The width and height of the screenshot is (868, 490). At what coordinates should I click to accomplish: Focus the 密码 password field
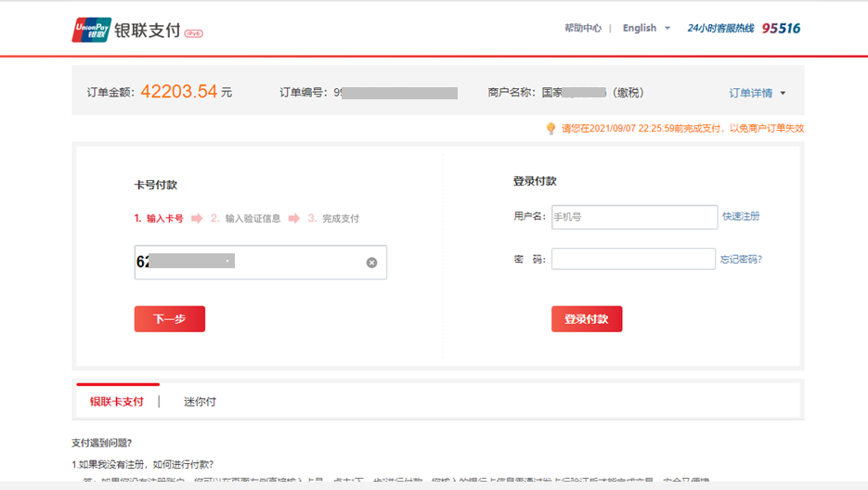tap(633, 259)
